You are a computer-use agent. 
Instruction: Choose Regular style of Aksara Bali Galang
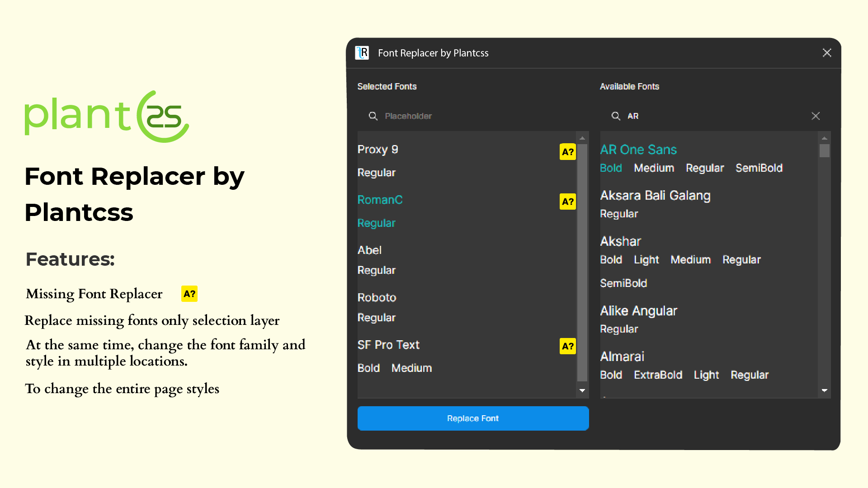[x=619, y=214]
